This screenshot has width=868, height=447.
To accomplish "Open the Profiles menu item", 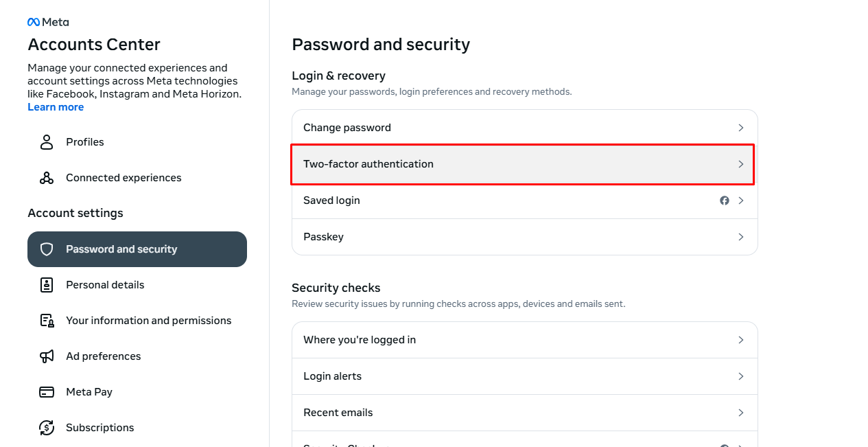I will coord(85,142).
